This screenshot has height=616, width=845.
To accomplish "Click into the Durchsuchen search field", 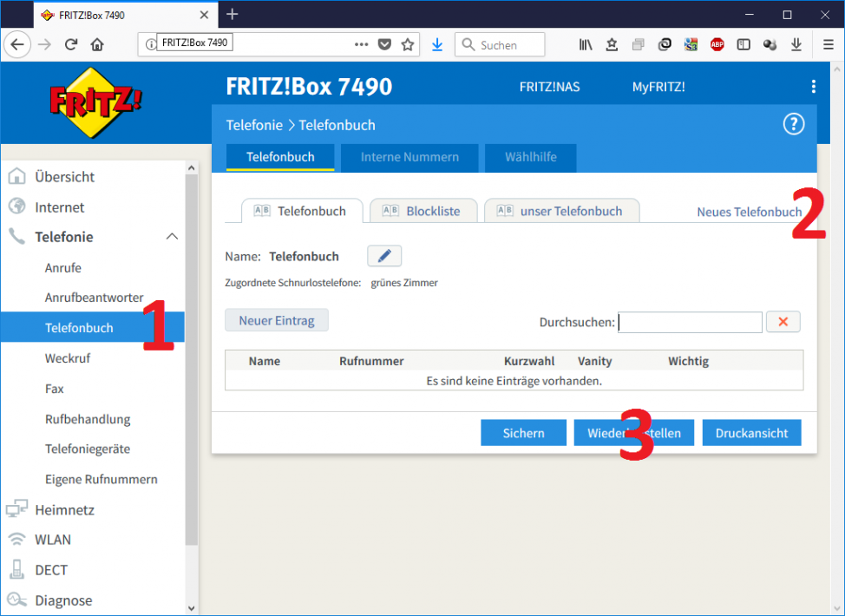I will (x=690, y=322).
